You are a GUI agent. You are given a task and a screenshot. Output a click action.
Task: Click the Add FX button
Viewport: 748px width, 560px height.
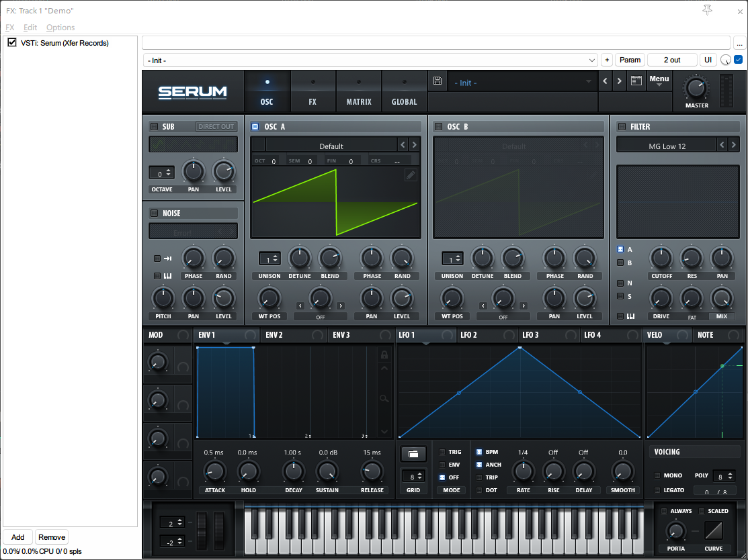point(17,537)
